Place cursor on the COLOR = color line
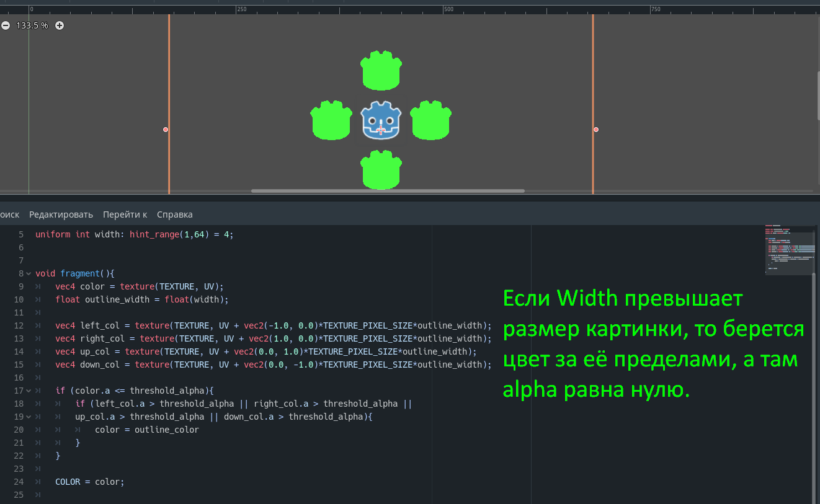The image size is (820, 504). coord(90,482)
